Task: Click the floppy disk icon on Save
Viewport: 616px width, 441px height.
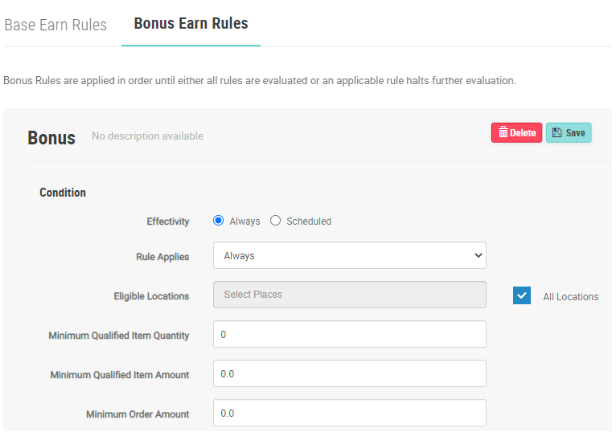Action: point(557,133)
